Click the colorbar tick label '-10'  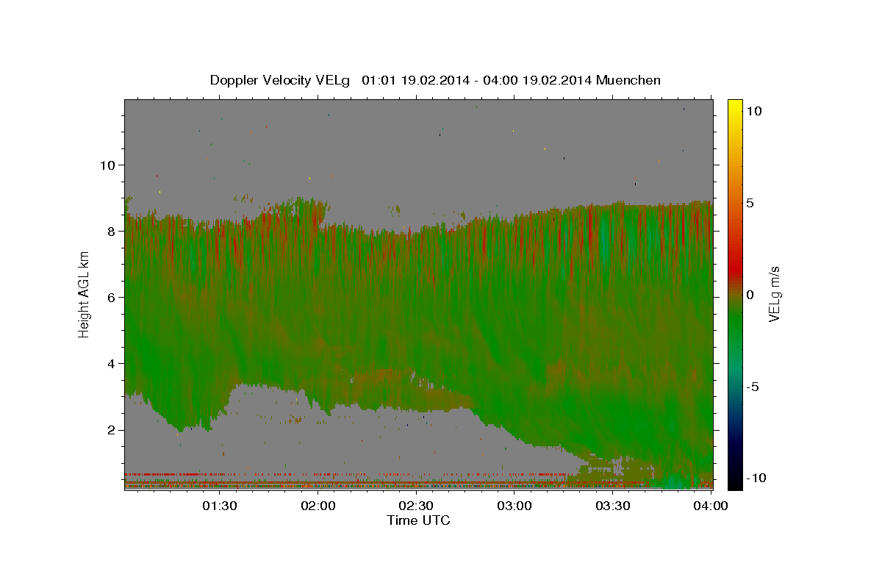pos(756,478)
